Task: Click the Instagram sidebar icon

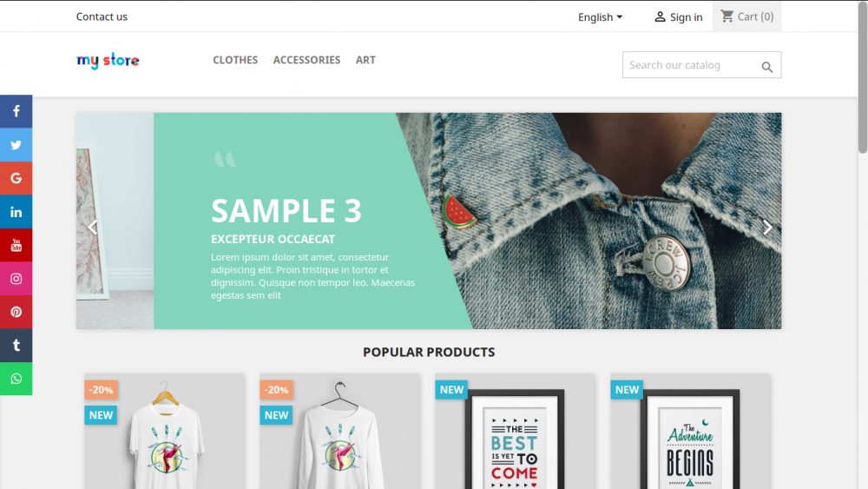Action: [16, 279]
